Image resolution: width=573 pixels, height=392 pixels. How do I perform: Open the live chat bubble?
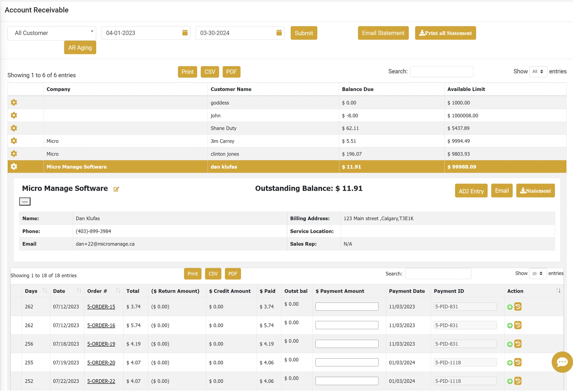[562, 362]
